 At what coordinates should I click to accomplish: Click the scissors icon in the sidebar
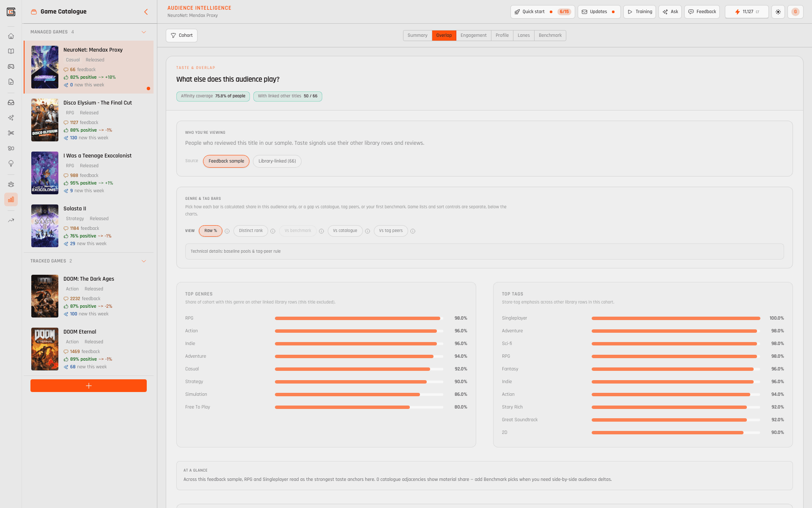click(x=11, y=133)
